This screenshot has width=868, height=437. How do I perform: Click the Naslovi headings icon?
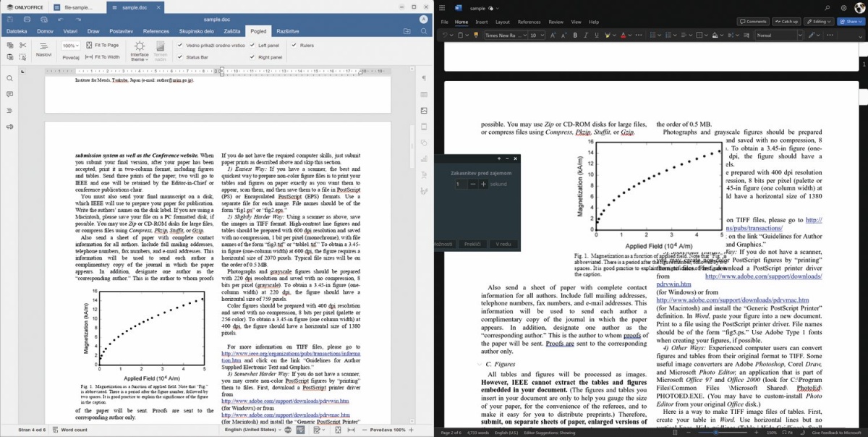(44, 50)
